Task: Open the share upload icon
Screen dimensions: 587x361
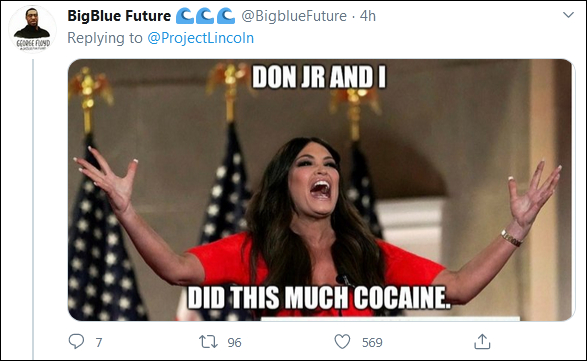Action: [482, 342]
